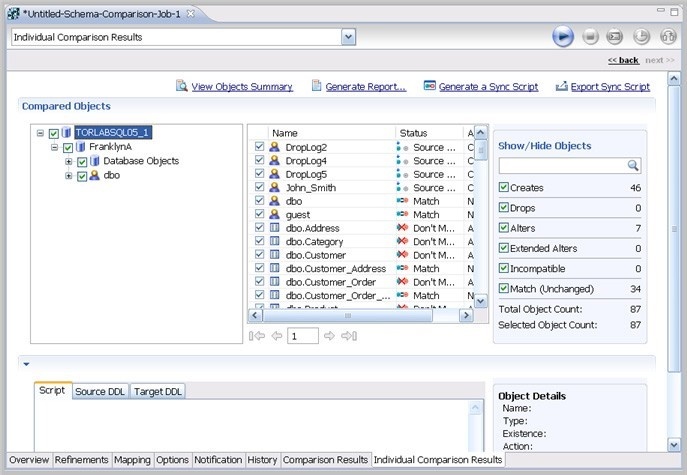Uncheck the John_Smith row checkbox

(x=259, y=187)
